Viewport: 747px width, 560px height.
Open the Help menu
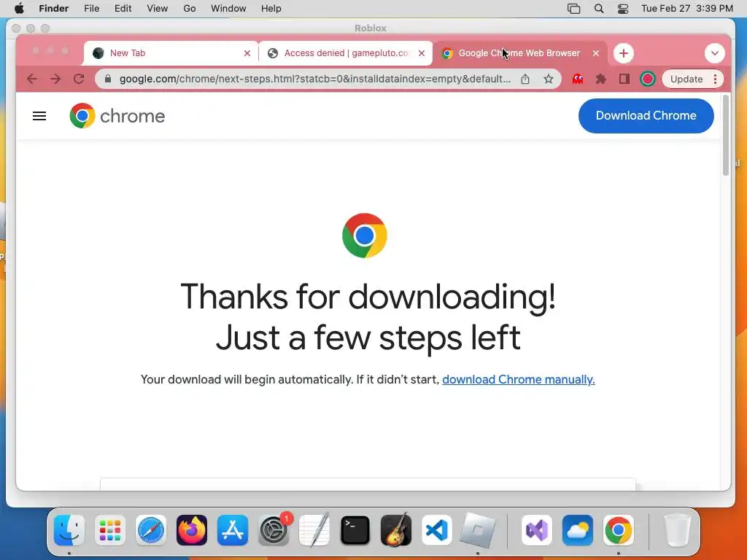point(271,9)
